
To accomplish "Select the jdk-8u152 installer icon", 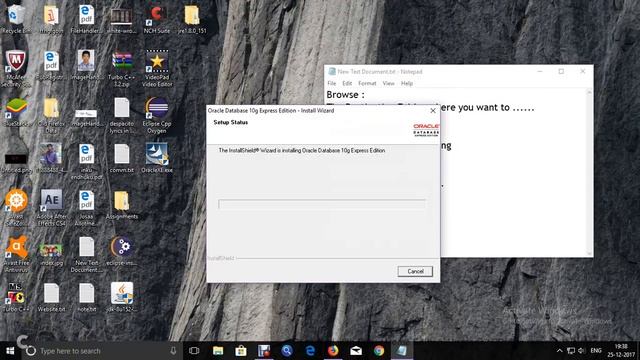I will point(122,298).
